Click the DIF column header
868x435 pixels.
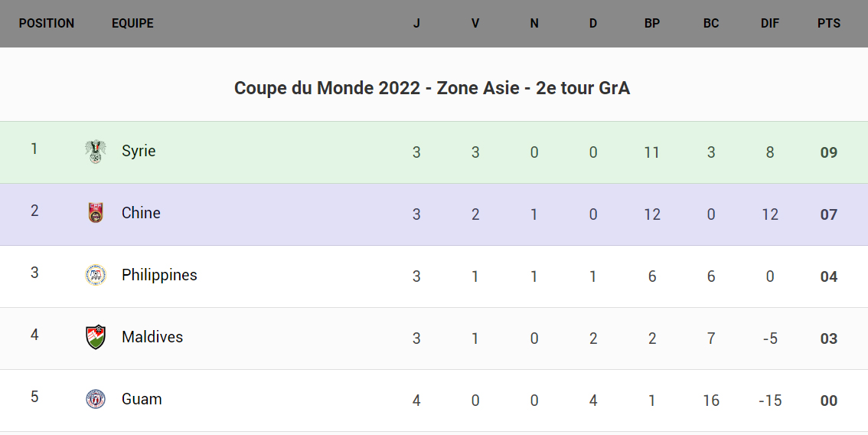(x=770, y=24)
